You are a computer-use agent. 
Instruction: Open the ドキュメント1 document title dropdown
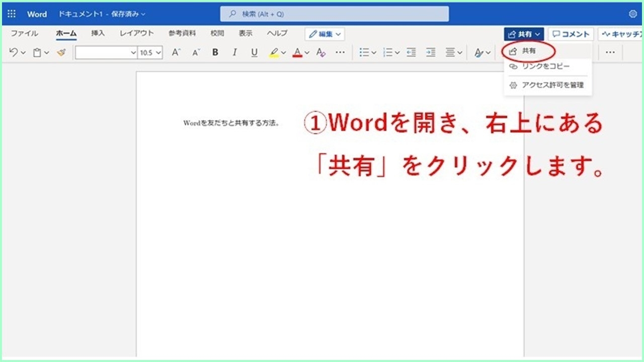pos(102,14)
